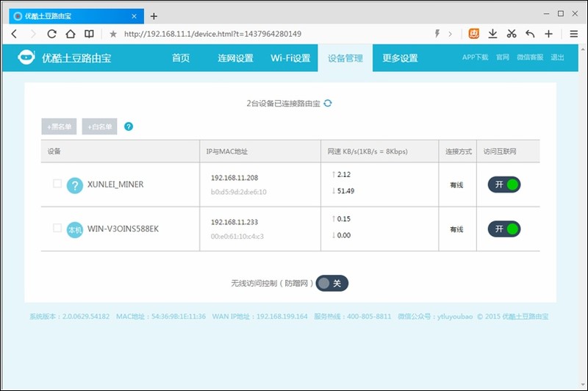Click the undo closed tab arrow icon

(x=530, y=34)
